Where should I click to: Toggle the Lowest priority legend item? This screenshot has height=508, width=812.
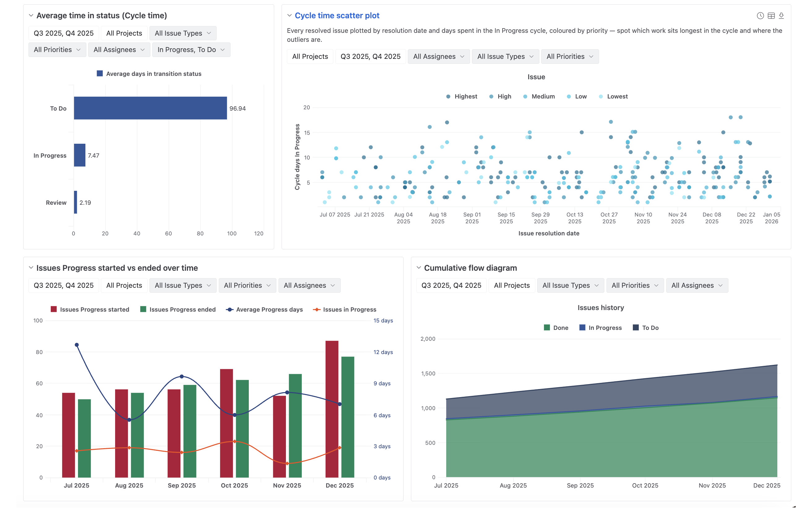(x=613, y=96)
